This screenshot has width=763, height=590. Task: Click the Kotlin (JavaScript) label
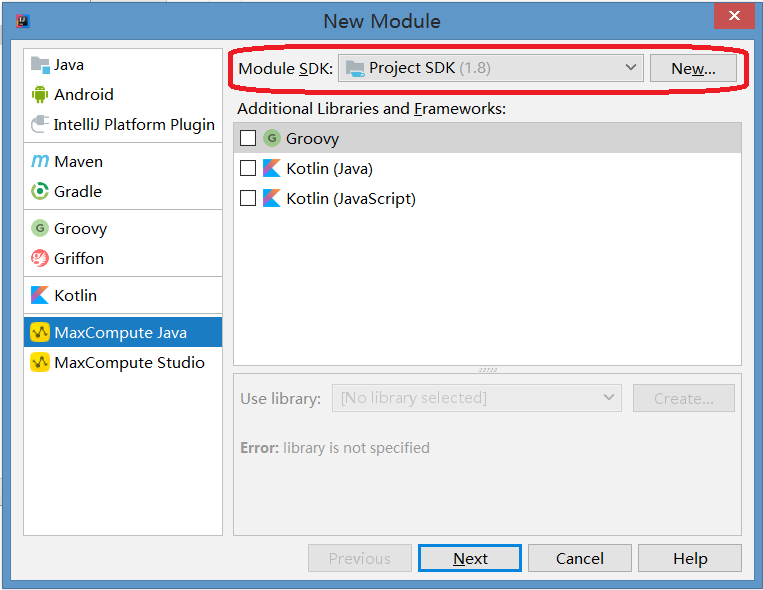point(351,199)
